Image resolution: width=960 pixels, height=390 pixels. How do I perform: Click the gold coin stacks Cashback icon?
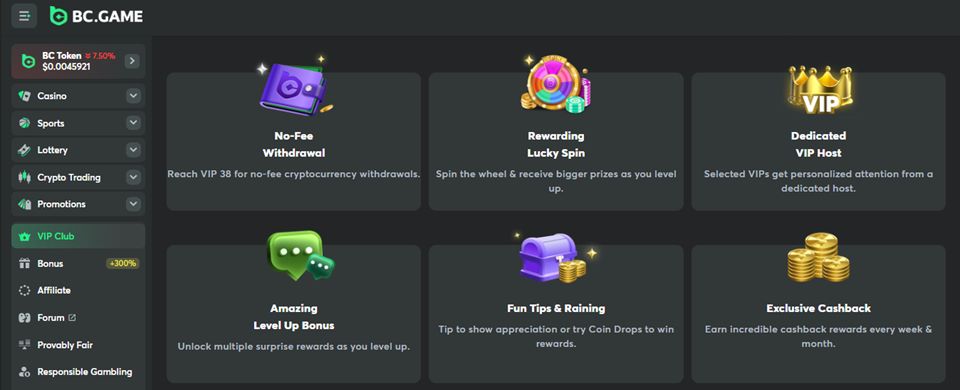tap(819, 257)
